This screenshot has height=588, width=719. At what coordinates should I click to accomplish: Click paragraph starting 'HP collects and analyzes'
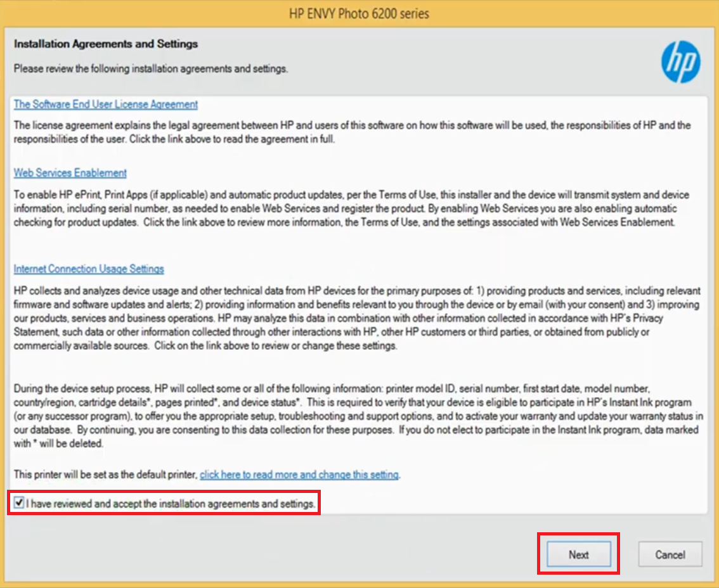(357, 318)
